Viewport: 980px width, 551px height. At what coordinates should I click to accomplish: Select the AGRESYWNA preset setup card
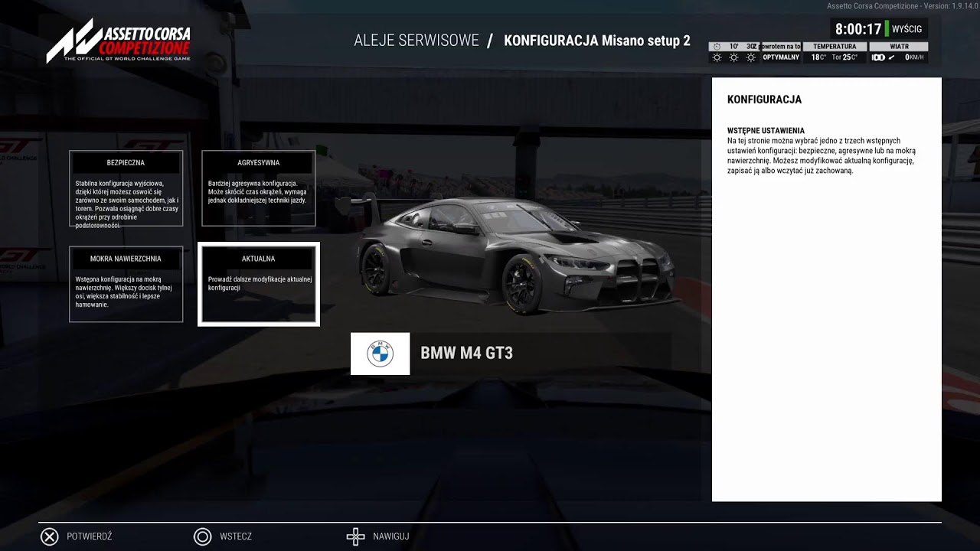[259, 188]
